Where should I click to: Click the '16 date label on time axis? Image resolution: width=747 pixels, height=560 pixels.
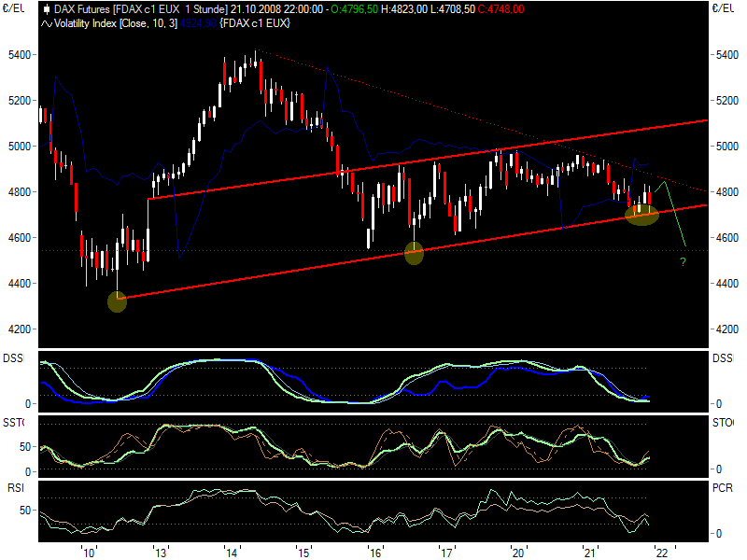375,553
